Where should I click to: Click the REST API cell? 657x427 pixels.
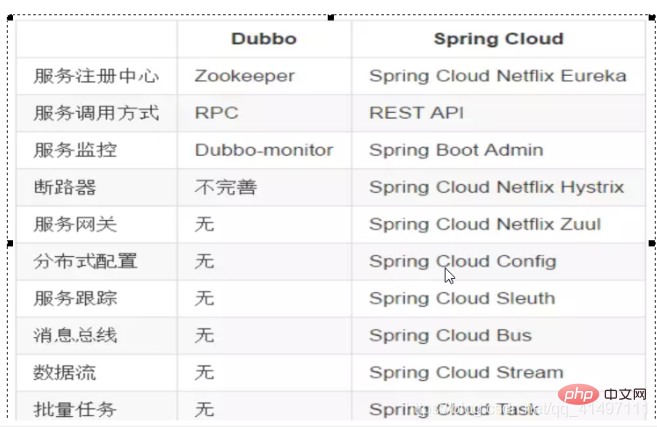tap(416, 113)
